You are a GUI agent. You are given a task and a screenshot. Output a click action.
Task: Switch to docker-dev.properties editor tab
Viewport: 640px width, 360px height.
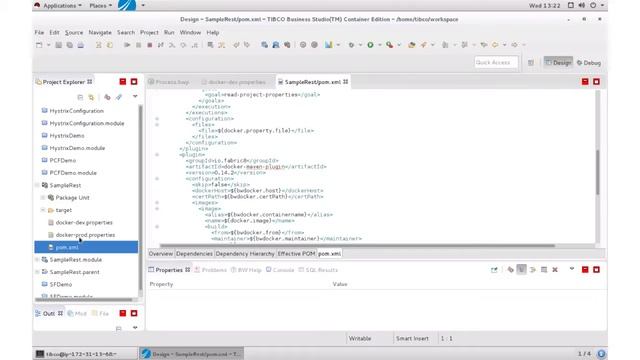234,82
